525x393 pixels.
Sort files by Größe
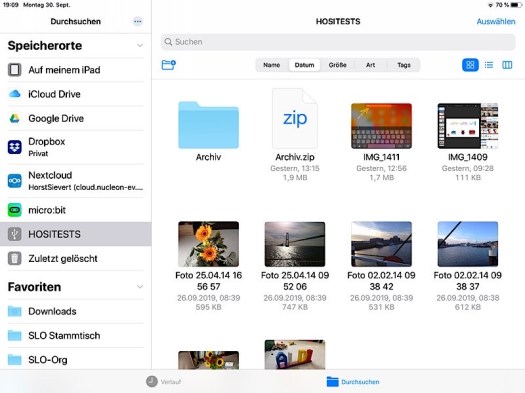[337, 65]
